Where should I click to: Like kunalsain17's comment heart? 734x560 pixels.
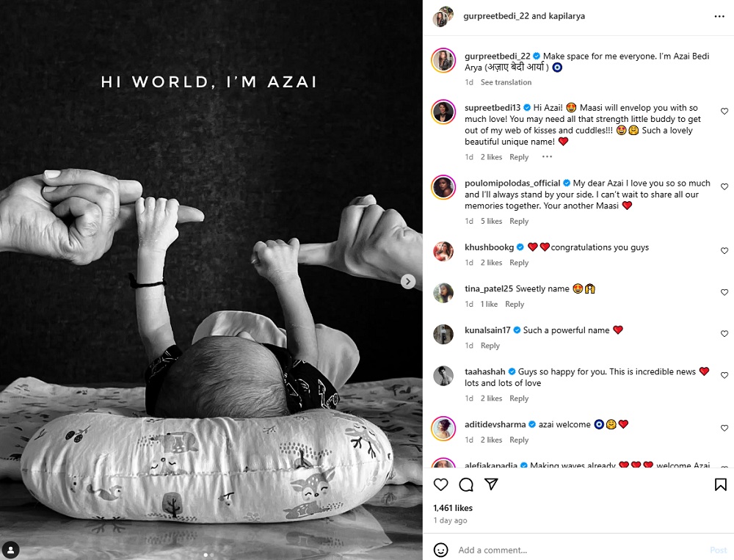[724, 334]
